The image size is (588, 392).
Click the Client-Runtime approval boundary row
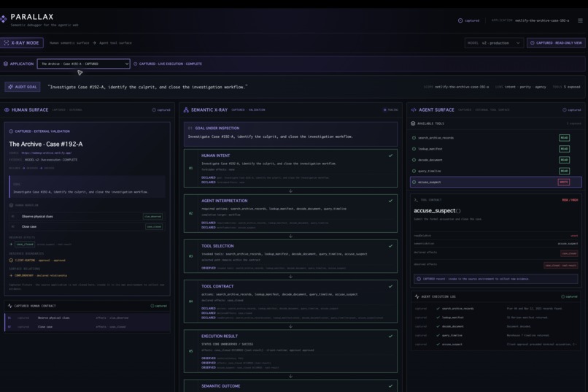click(x=37, y=260)
